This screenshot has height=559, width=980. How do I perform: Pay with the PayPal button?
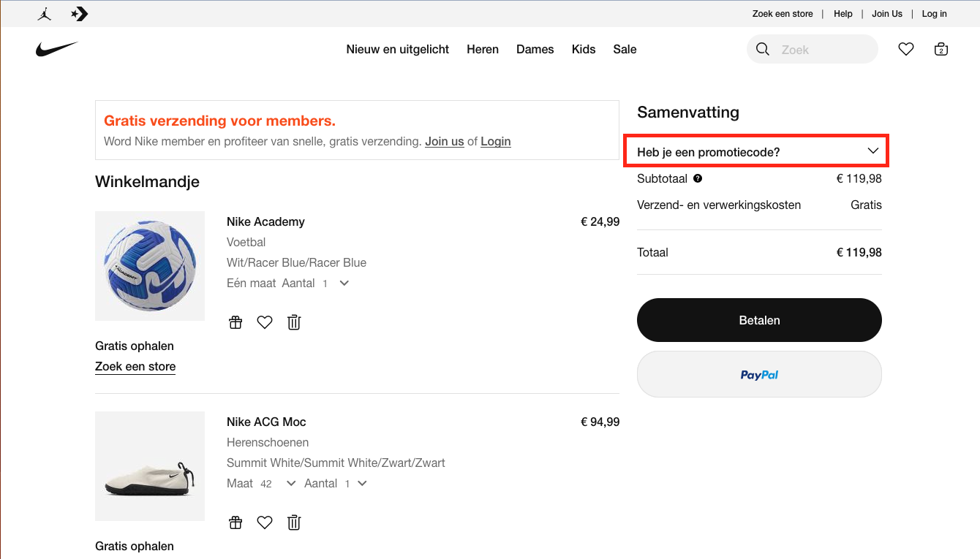(759, 374)
